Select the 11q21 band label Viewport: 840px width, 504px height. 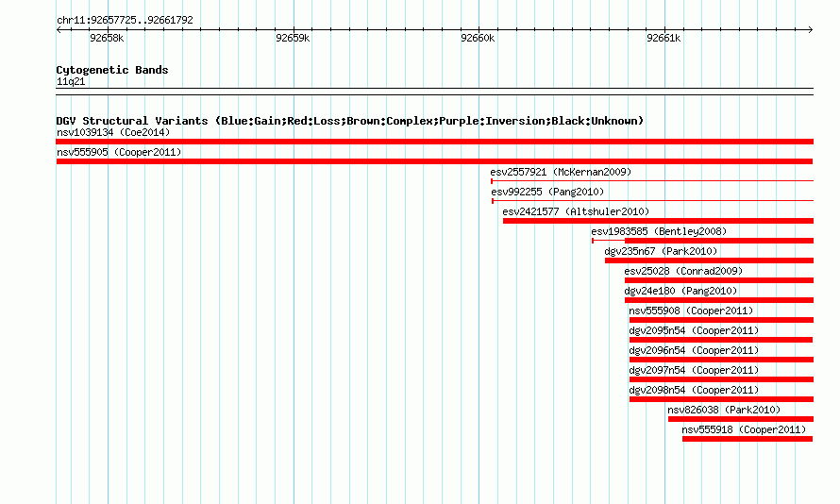click(x=71, y=81)
